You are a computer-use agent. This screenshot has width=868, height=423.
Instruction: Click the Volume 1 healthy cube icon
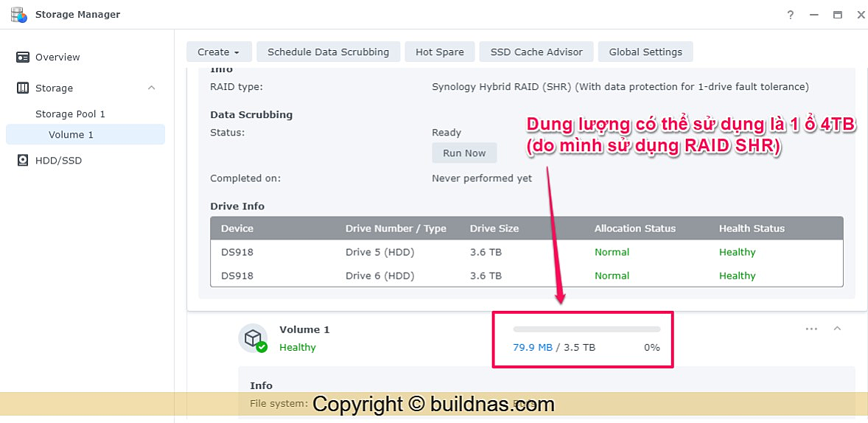coord(253,338)
